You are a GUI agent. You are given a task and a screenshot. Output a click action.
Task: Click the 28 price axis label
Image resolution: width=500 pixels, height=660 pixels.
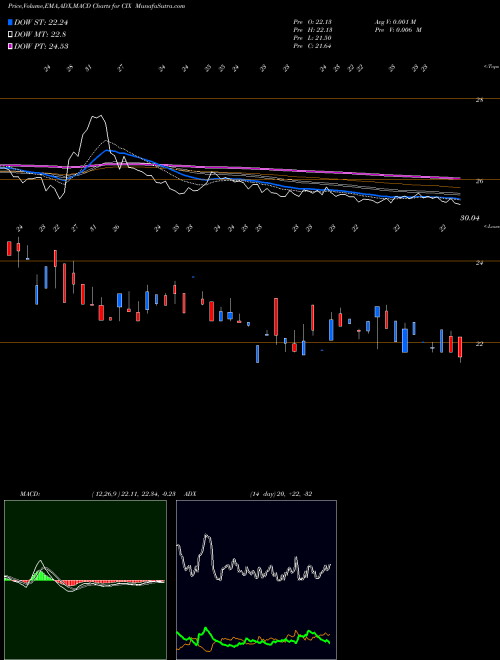tap(479, 100)
